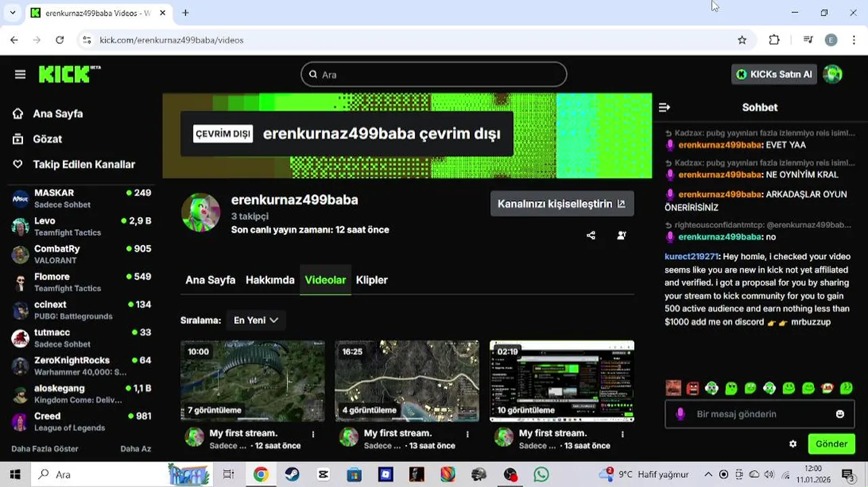Image resolution: width=868 pixels, height=487 pixels.
Task: Send the message with Gönder
Action: point(831,444)
